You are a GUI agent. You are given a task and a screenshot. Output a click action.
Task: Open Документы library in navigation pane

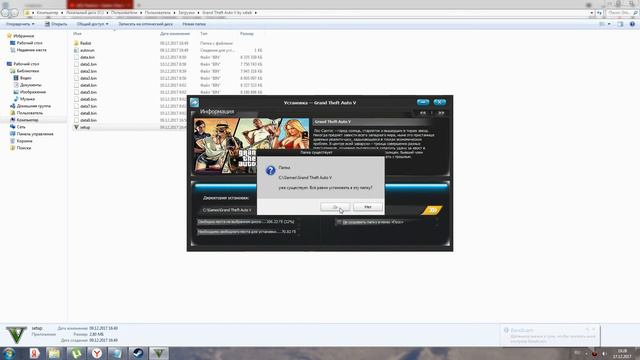click(31, 85)
